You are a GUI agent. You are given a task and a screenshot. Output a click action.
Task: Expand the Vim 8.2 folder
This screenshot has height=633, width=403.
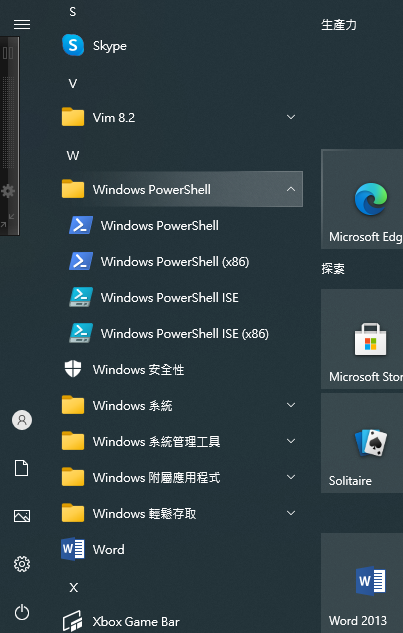pyautogui.click(x=181, y=117)
